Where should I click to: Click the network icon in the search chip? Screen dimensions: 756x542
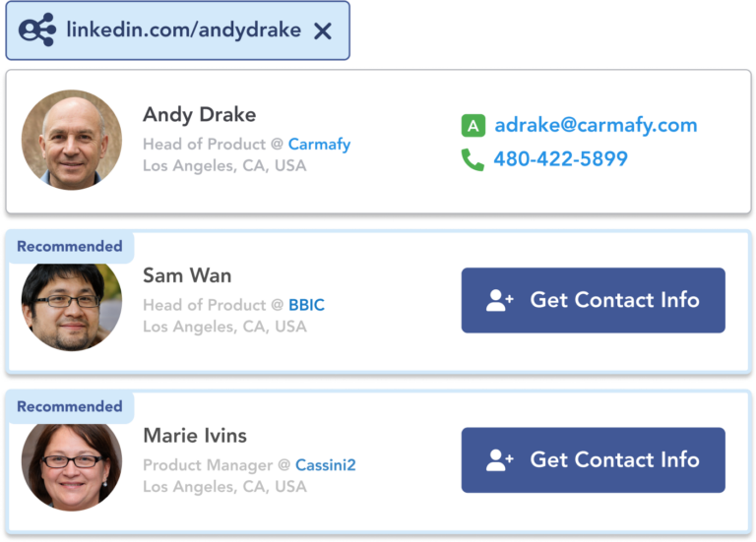[37, 30]
